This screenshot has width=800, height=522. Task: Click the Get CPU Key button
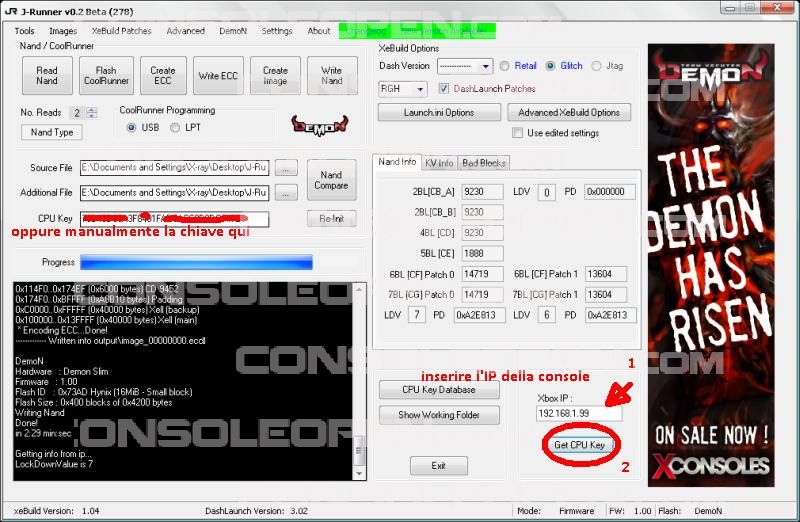pos(579,444)
